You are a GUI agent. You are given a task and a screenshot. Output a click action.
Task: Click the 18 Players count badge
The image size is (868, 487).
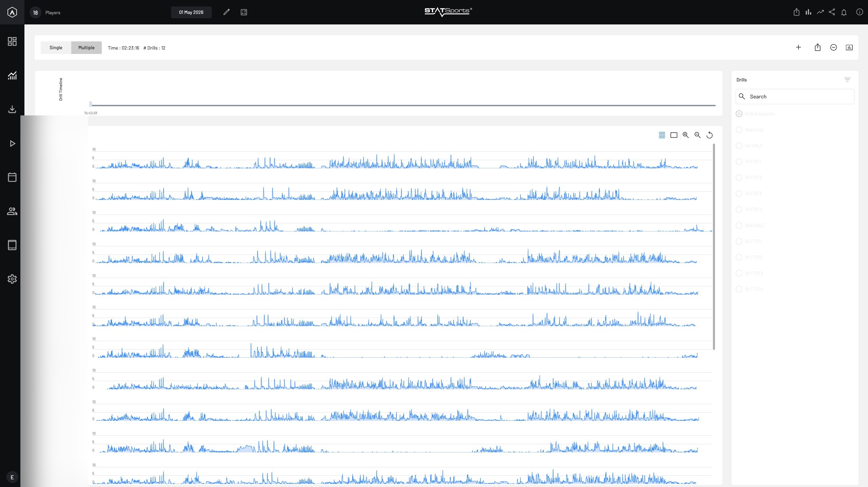[35, 13]
